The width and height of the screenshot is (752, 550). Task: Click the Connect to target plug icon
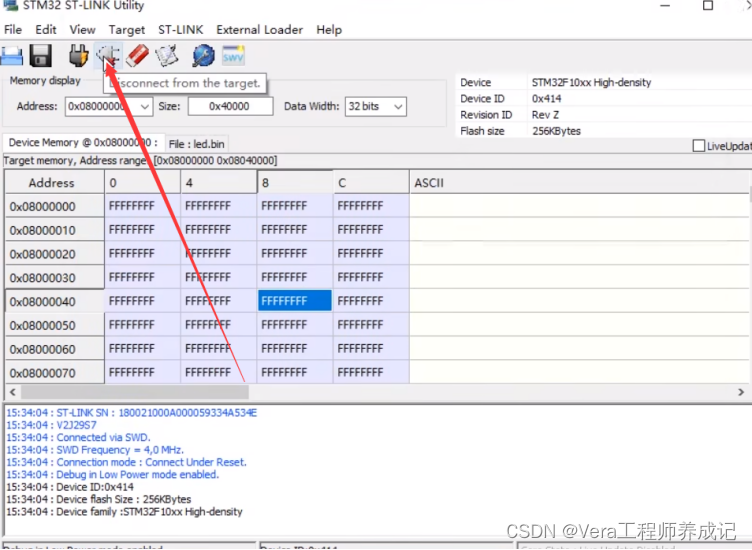(78, 56)
